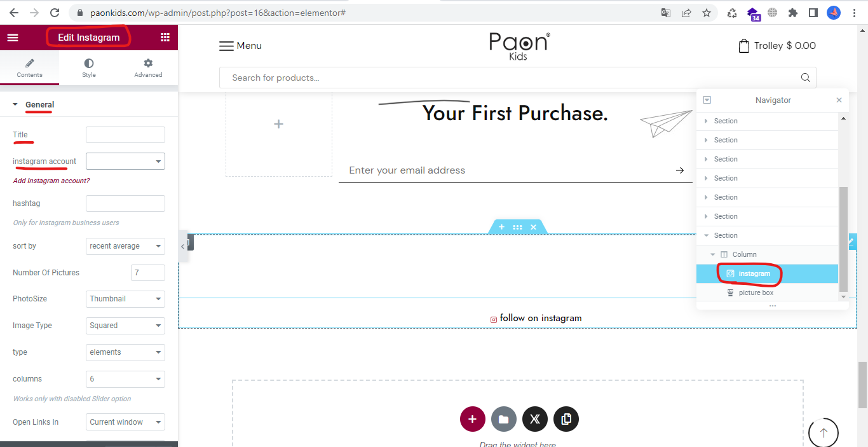
Task: Open the Elementor hamburger menu
Action: point(13,38)
